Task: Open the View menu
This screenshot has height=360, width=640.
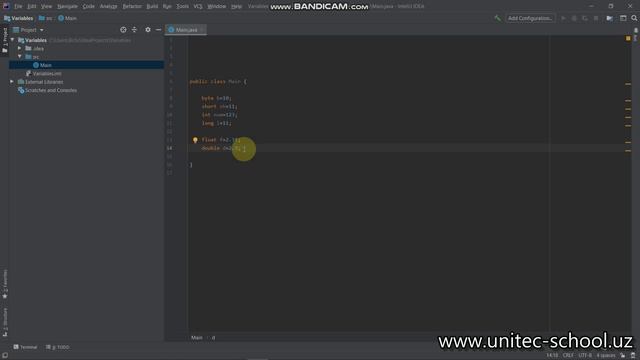Action: pos(46,7)
